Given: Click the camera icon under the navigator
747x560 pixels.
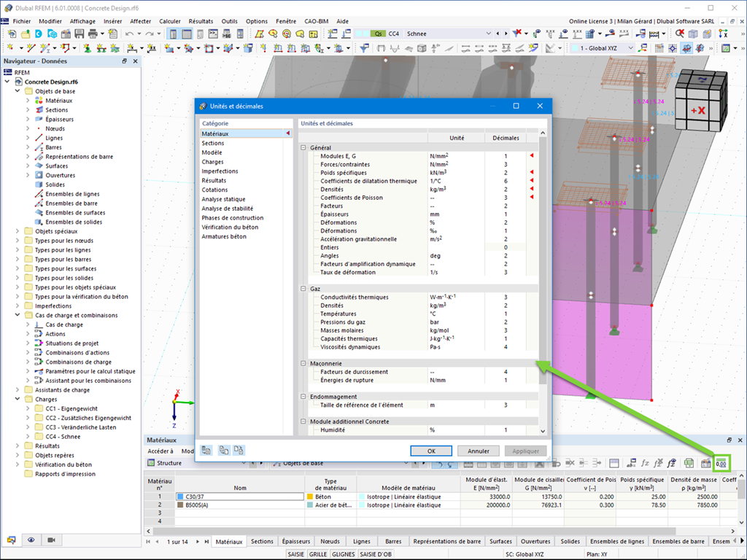Looking at the screenshot, I should coord(52,540).
